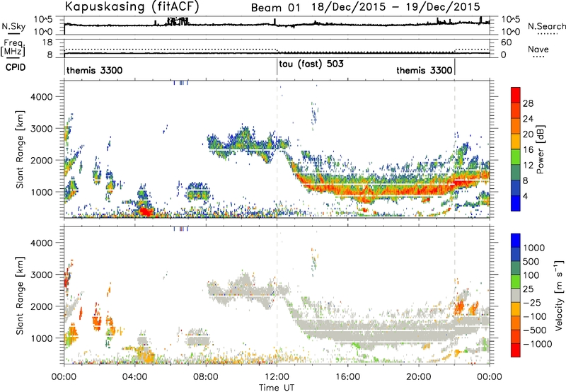
Task: Click the '16:00' time axis tick label
Action: pyautogui.click(x=347, y=377)
